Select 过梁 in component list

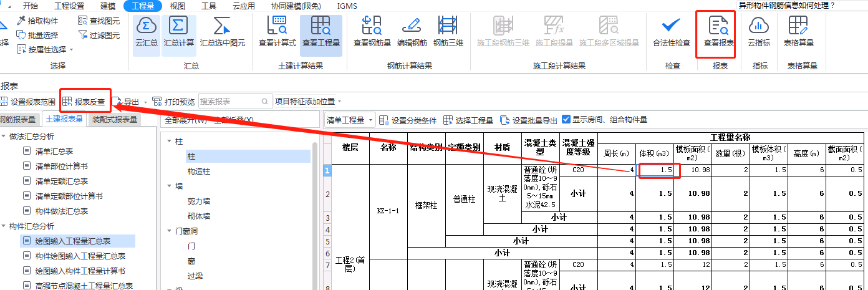tap(196, 276)
